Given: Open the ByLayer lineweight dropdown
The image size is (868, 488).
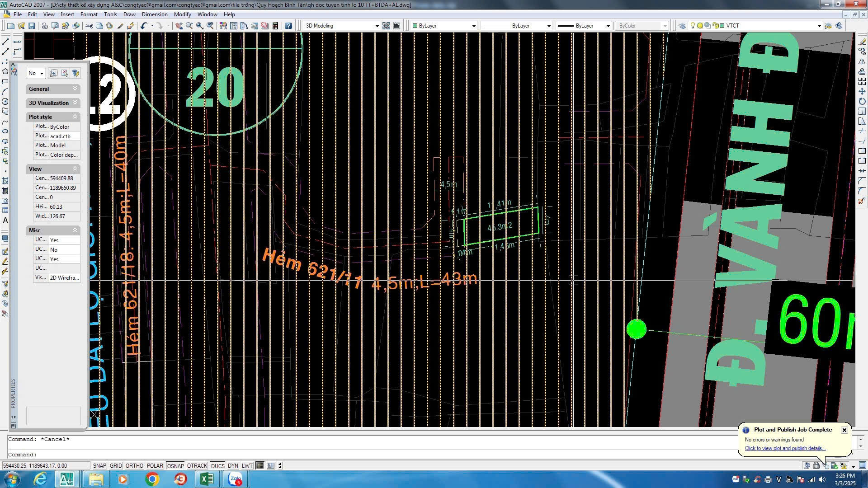Looking at the screenshot, I should click(608, 26).
